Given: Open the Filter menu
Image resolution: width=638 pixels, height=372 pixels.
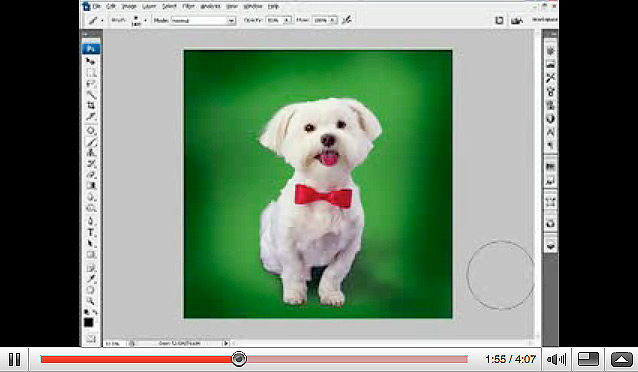Looking at the screenshot, I should pyautogui.click(x=188, y=7).
